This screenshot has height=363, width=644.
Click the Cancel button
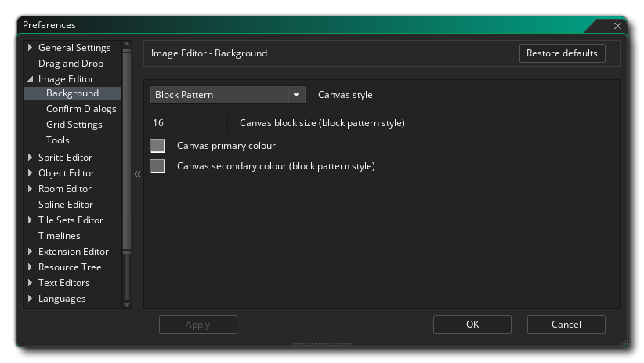click(566, 325)
